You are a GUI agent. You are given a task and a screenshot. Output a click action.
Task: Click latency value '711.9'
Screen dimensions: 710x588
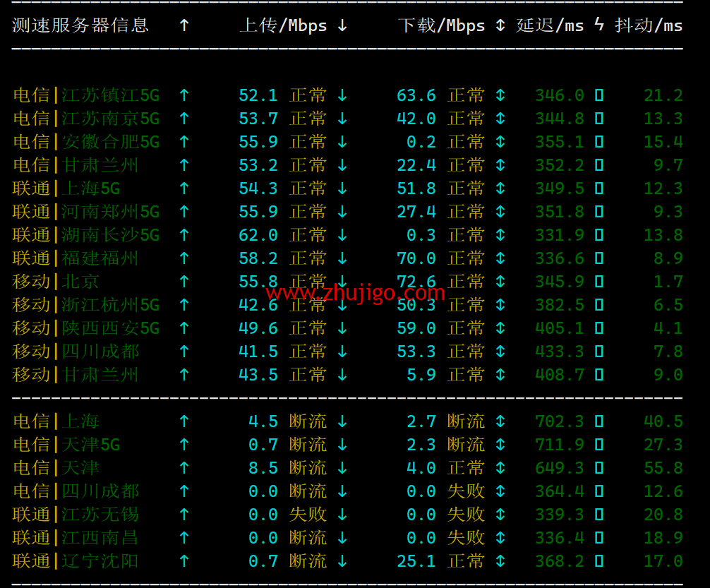tap(560, 445)
